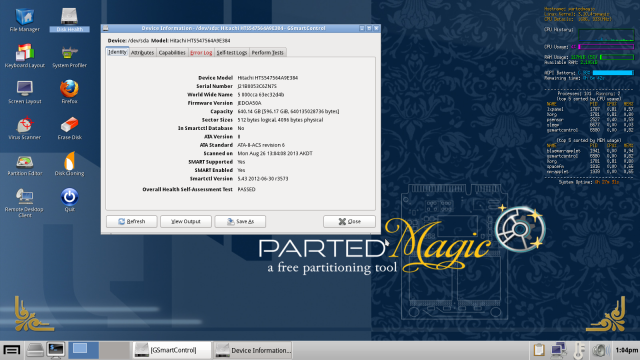Select the Perform Tests tab
Screen dimensions: 640x360
267,53
